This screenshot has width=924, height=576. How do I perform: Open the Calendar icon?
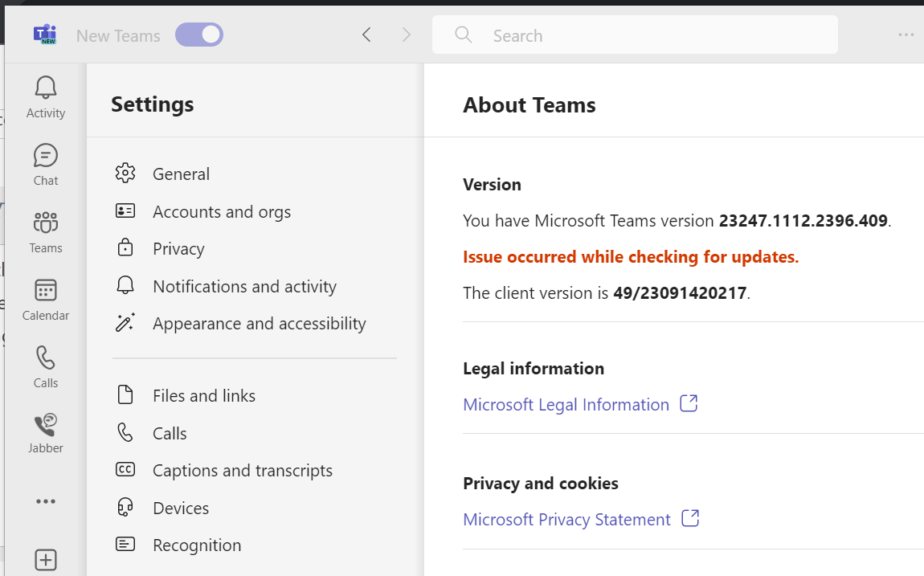coord(46,291)
